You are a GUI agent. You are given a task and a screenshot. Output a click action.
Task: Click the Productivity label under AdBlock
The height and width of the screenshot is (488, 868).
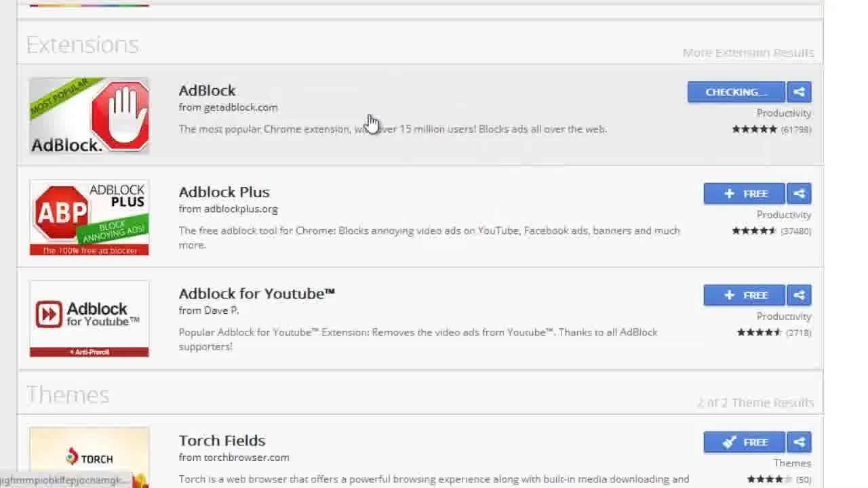(x=784, y=113)
